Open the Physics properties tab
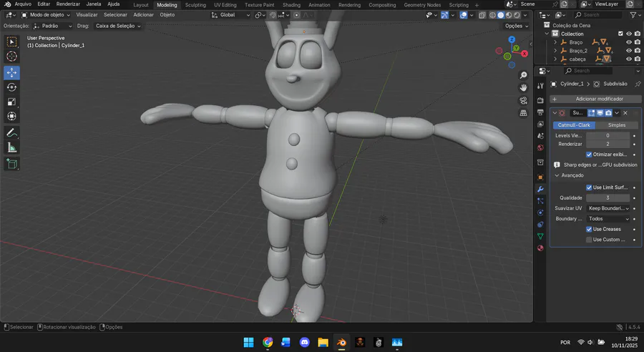The height and width of the screenshot is (352, 644). (540, 212)
